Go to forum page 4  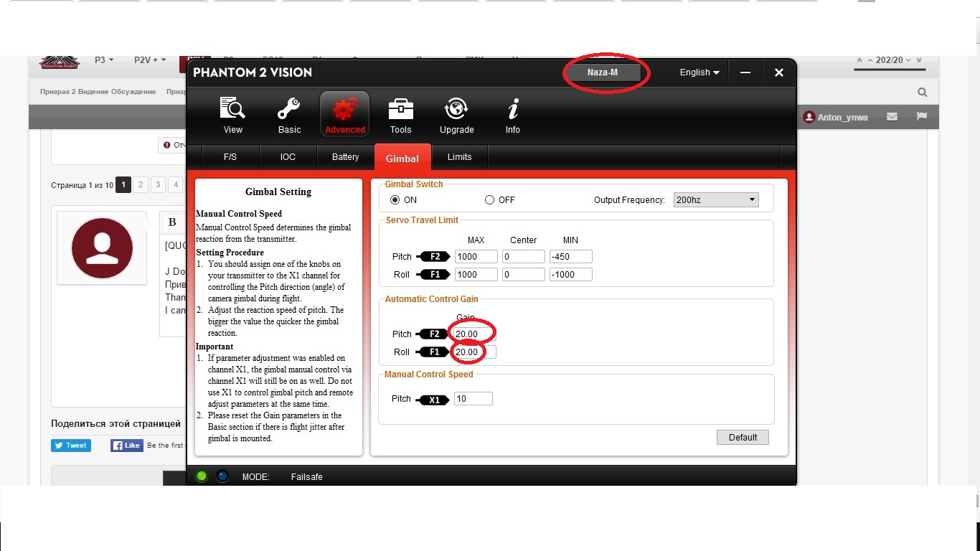(x=176, y=185)
